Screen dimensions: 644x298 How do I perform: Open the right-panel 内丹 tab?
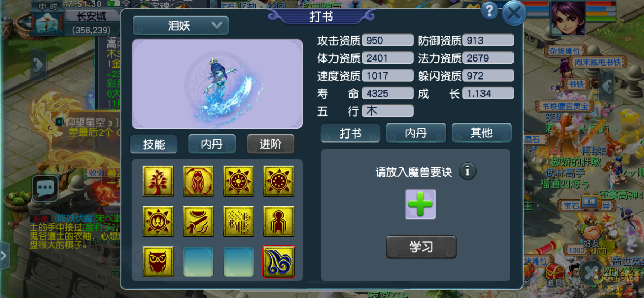click(x=416, y=133)
